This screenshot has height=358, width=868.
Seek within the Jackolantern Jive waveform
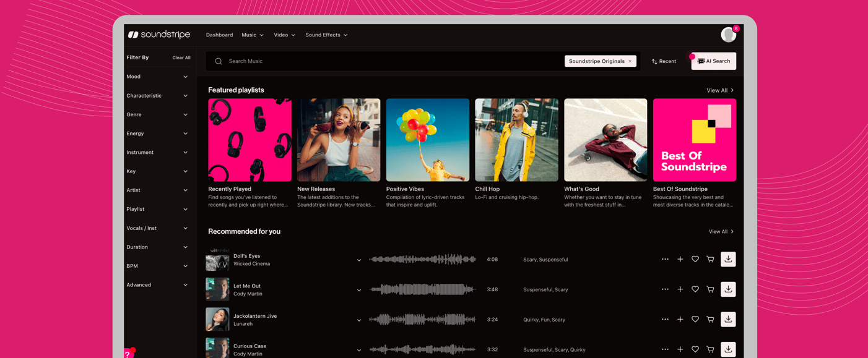tap(424, 319)
